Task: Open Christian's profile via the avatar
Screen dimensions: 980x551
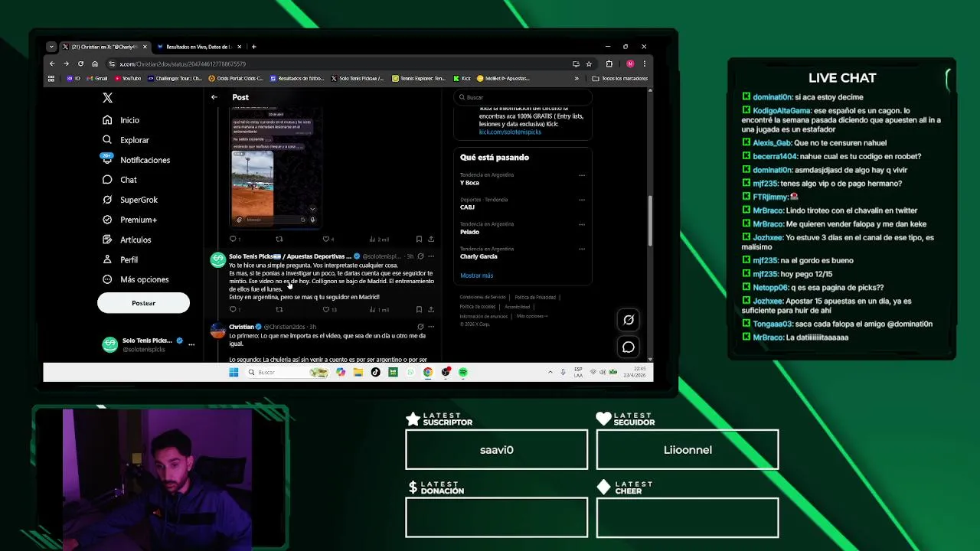Action: (x=218, y=331)
